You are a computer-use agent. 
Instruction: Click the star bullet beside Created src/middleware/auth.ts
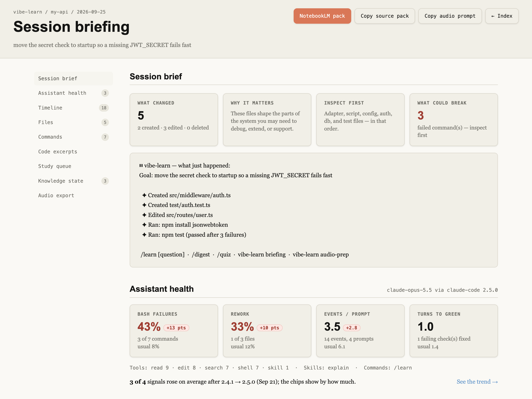144,195
